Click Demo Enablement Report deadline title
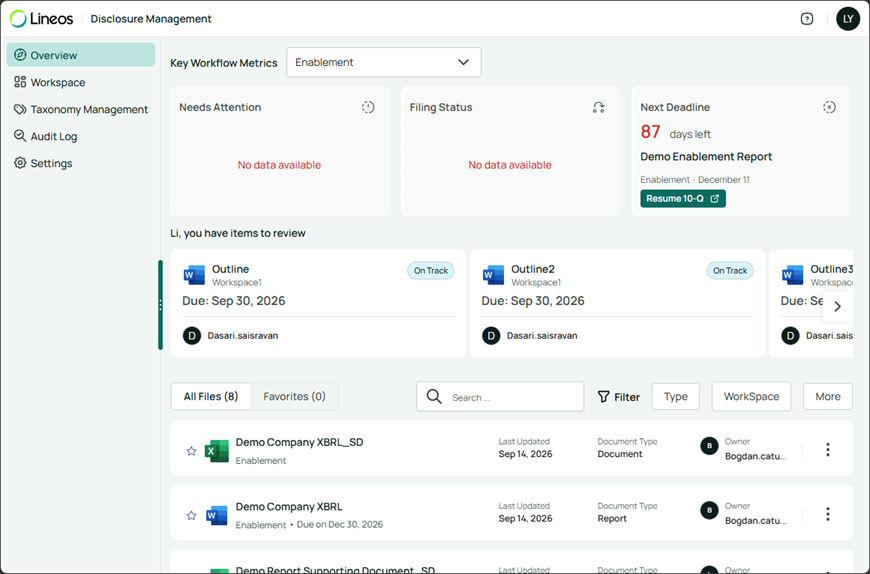 [x=706, y=156]
